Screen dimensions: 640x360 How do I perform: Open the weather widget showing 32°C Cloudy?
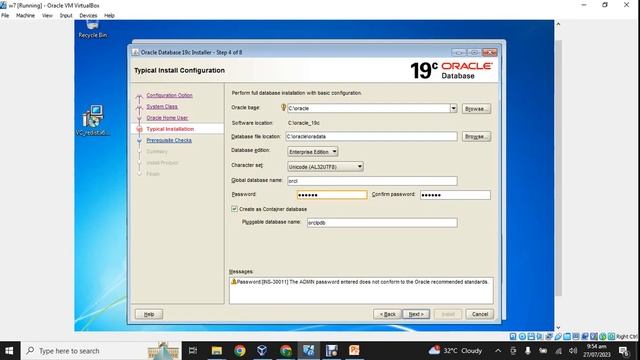[456, 351]
